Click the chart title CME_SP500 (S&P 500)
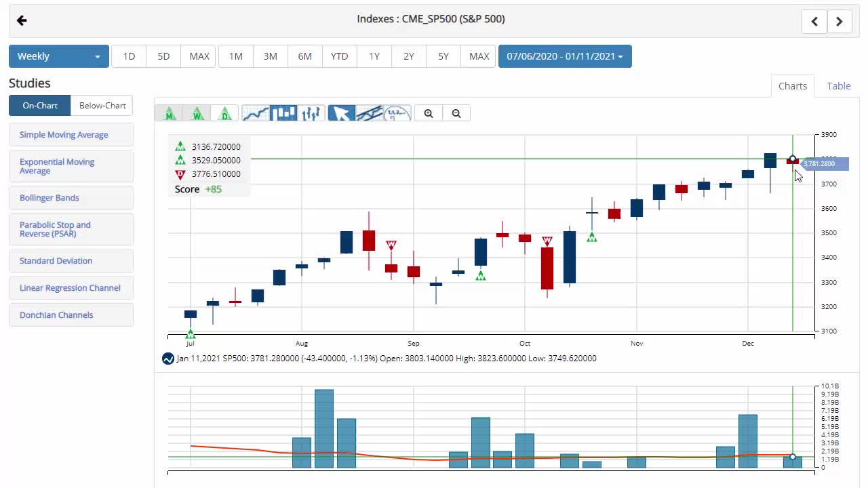Viewport: 868px width, 488px height. (x=431, y=19)
